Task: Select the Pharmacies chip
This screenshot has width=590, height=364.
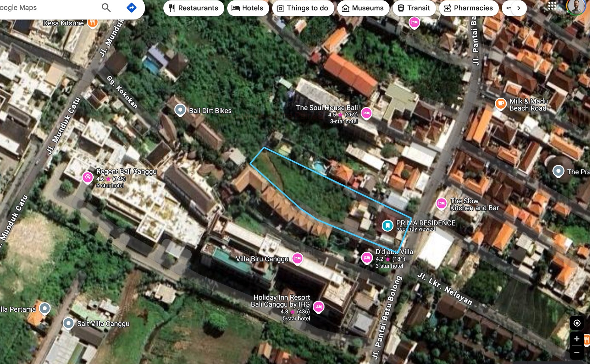Action: pos(469,8)
